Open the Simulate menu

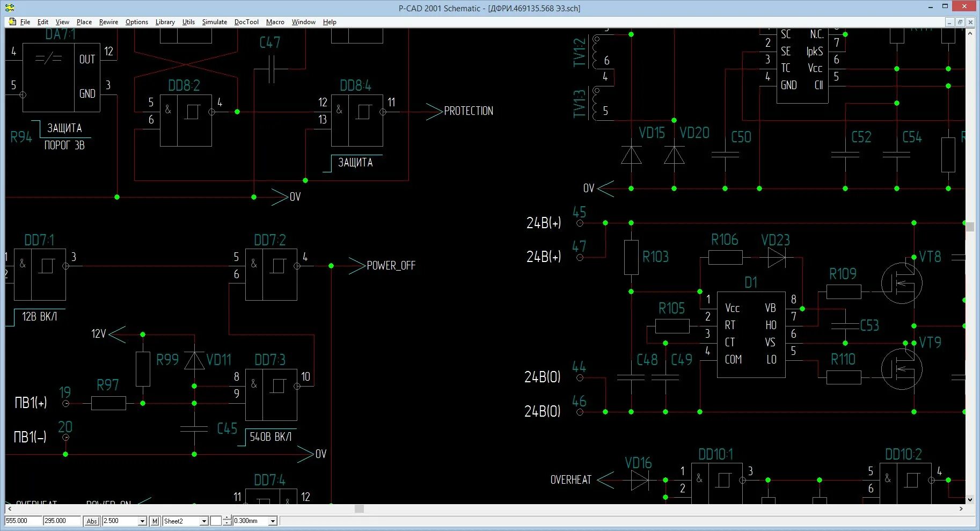[x=215, y=22]
